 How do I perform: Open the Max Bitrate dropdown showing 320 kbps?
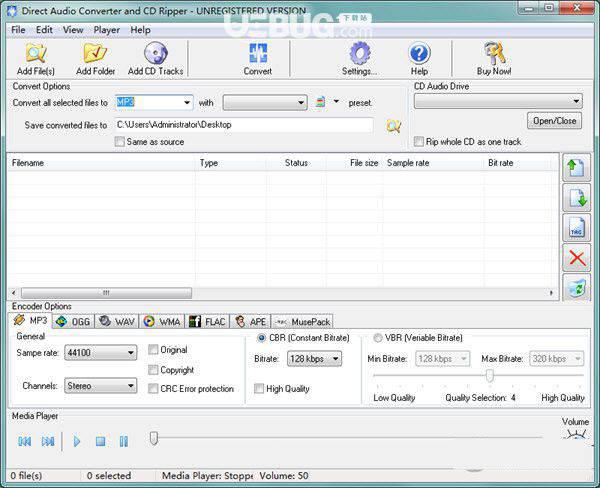[x=556, y=359]
